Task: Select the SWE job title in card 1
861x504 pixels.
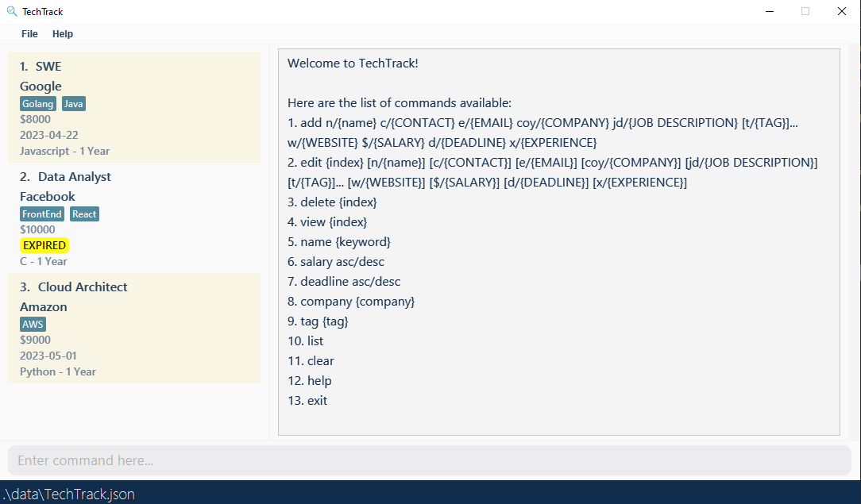Action: pos(48,67)
